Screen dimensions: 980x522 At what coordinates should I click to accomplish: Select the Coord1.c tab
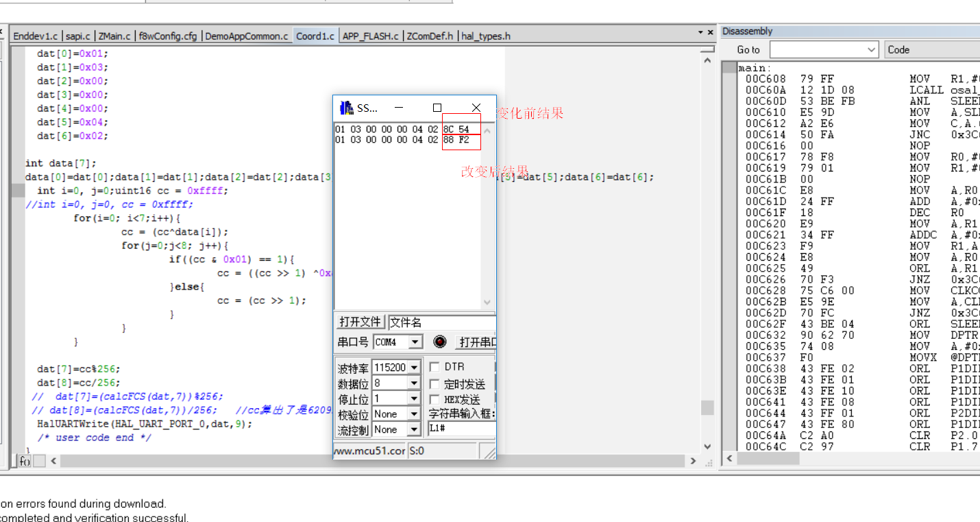(315, 36)
